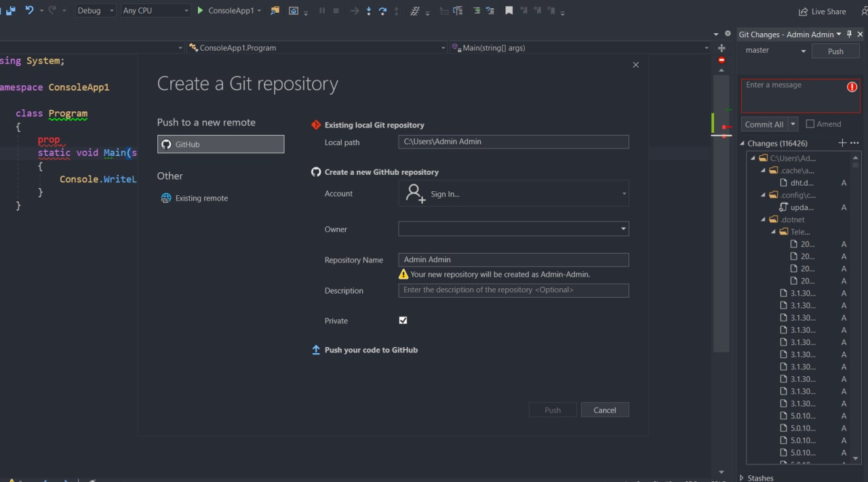This screenshot has width=868, height=482.
Task: Click the commit message warning icon
Action: pos(852,87)
